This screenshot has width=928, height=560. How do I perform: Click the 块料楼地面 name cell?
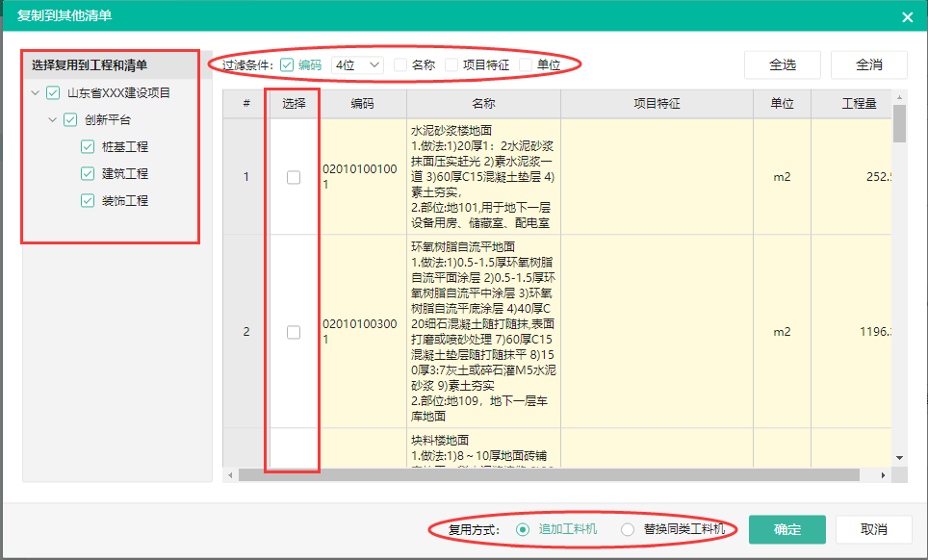pyautogui.click(x=483, y=448)
